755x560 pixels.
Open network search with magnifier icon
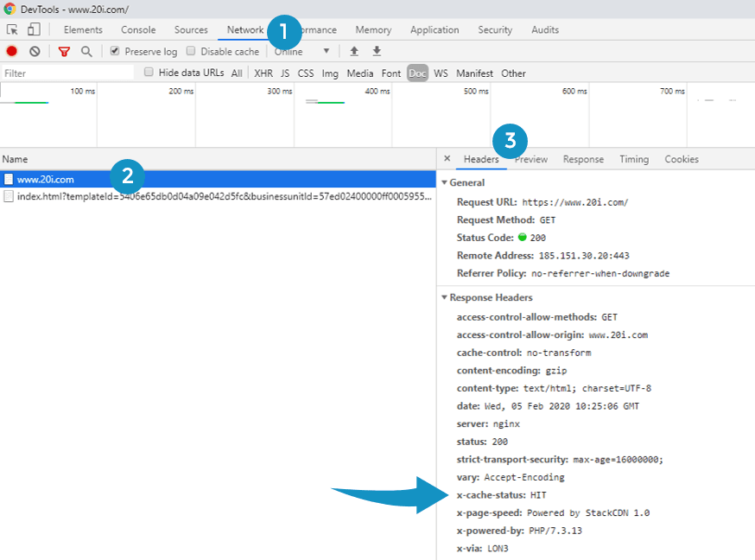(x=86, y=51)
